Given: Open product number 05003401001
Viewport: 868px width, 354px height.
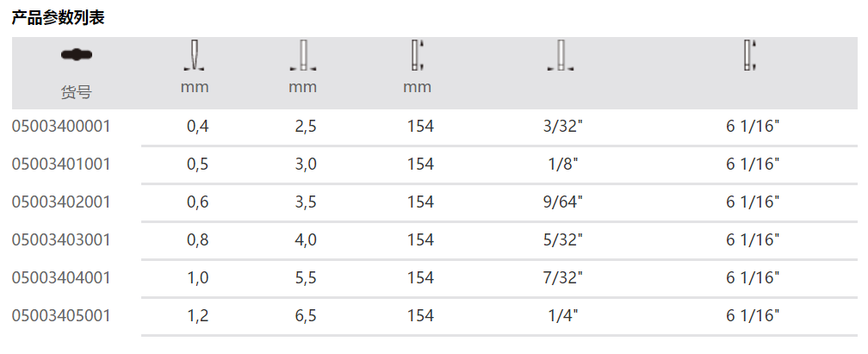Looking at the screenshot, I should pos(61,164).
